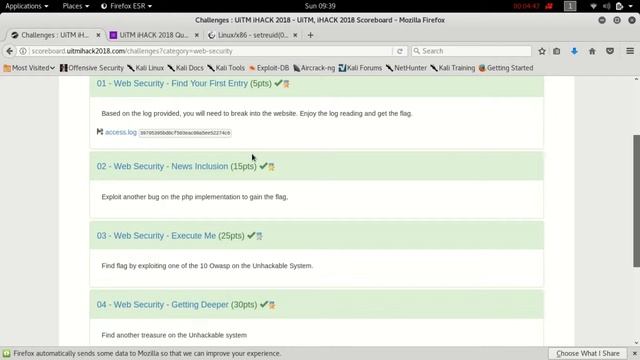Click the page vertical scrollbar thumb
This screenshot has height=360, width=640.
pos(636,201)
